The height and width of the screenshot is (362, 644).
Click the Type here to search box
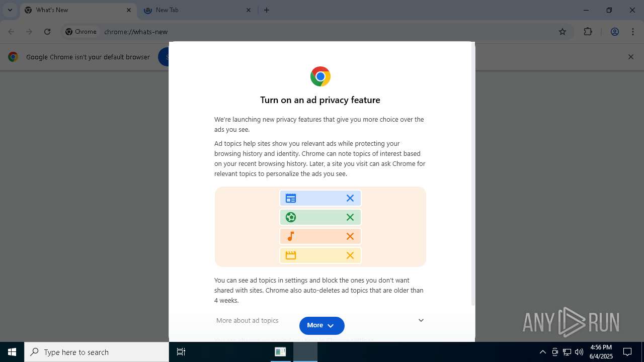coord(97,352)
